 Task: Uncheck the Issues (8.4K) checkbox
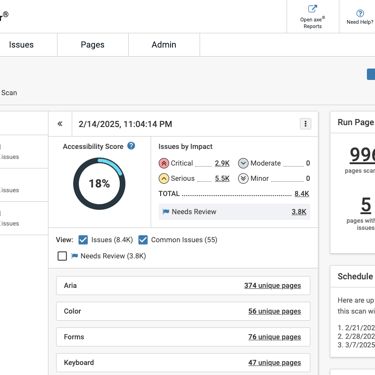tap(83, 240)
